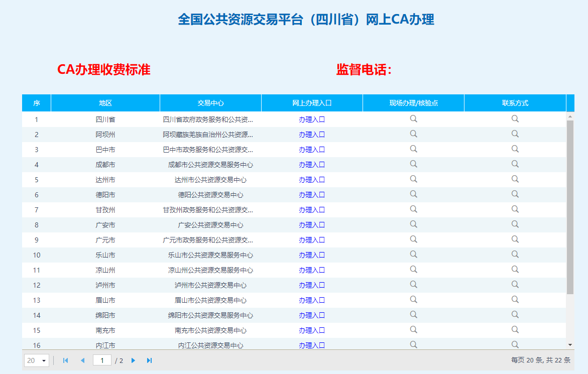588x374 pixels.
Task: Go to the first page arrow
Action: [x=65, y=360]
